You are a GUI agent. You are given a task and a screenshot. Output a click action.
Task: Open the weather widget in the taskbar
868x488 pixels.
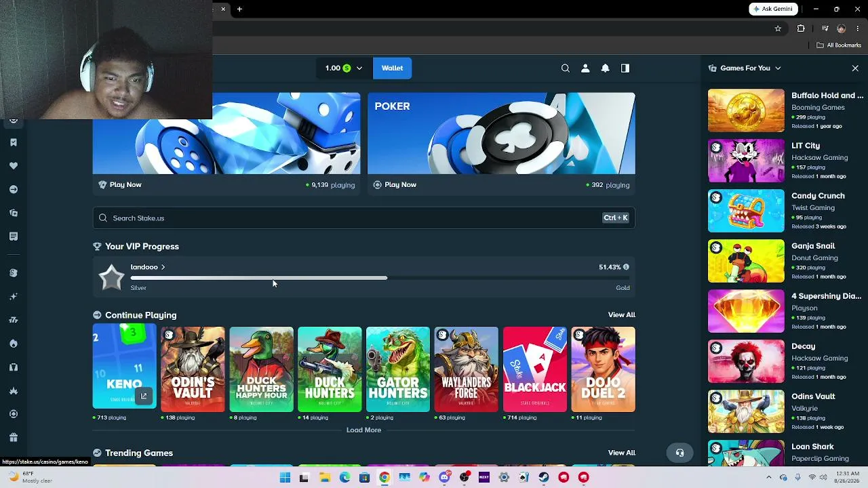pyautogui.click(x=29, y=477)
